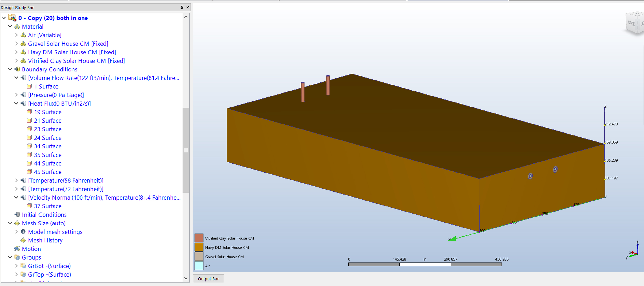Click the surface icon beside '1 Surface'
644x286 pixels.
29,86
